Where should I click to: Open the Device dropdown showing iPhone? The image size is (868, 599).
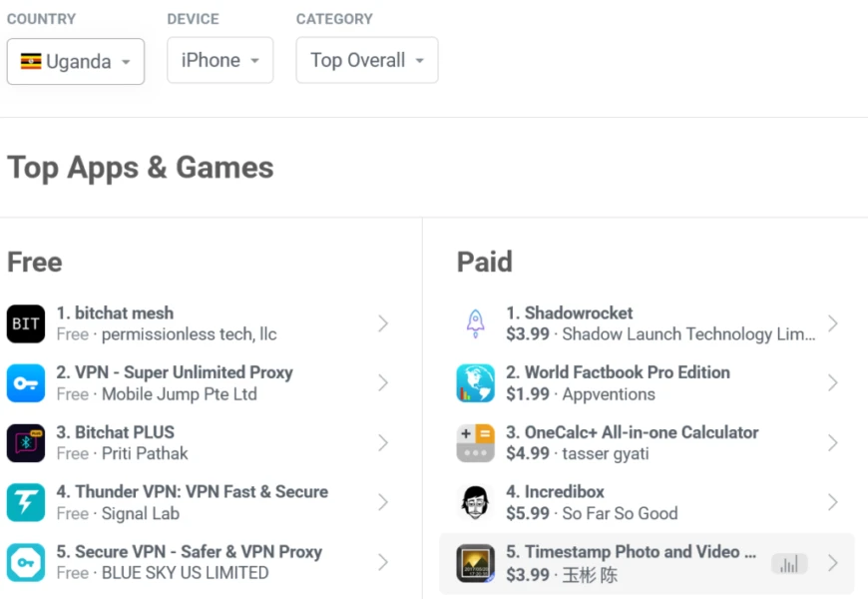[x=219, y=61]
